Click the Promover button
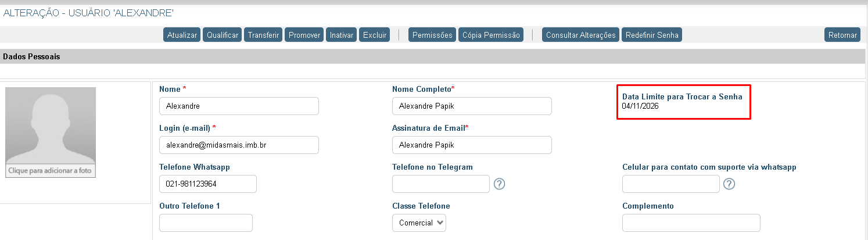This screenshot has width=868, height=240. click(304, 35)
